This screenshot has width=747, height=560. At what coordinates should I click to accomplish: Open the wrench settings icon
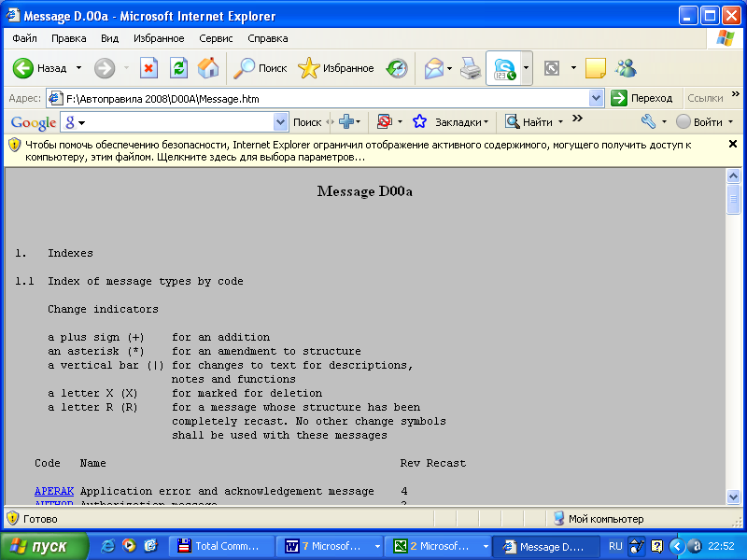648,122
